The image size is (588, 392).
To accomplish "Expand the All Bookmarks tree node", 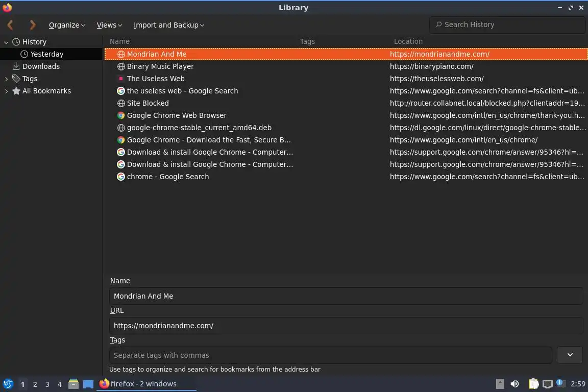I will pos(6,91).
